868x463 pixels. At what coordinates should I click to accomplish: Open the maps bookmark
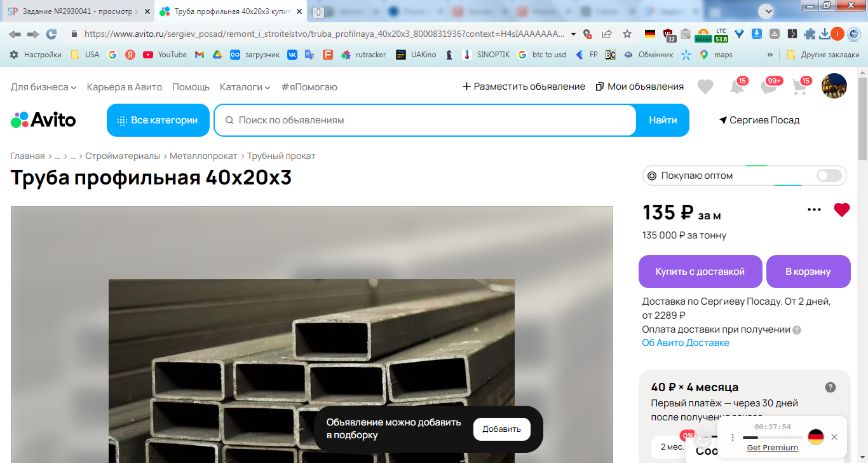click(x=715, y=55)
